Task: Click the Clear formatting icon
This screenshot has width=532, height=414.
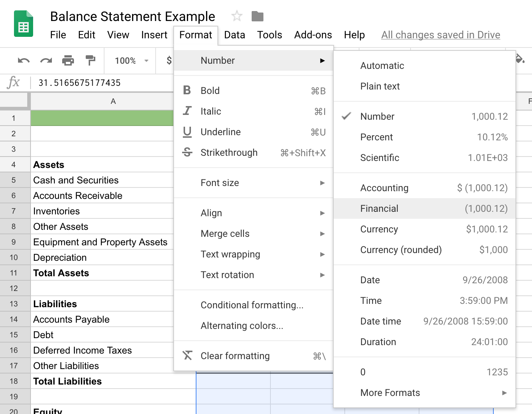Action: 187,355
